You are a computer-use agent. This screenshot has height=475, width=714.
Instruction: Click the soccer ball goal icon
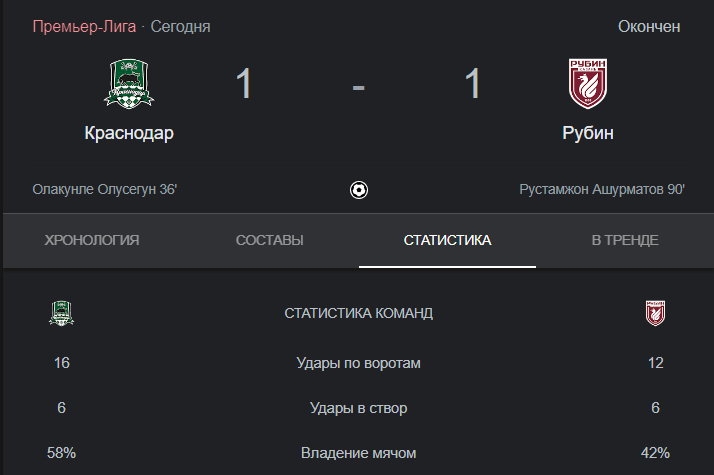pyautogui.click(x=359, y=190)
